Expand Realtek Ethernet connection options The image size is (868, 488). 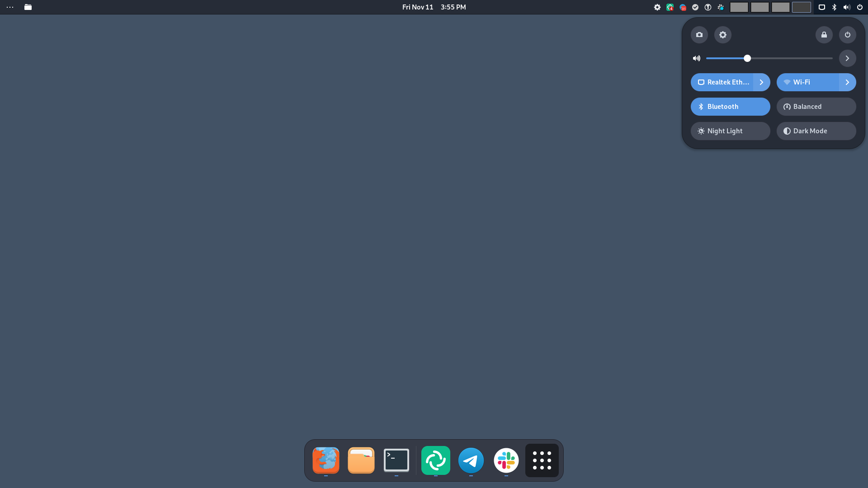click(x=762, y=82)
